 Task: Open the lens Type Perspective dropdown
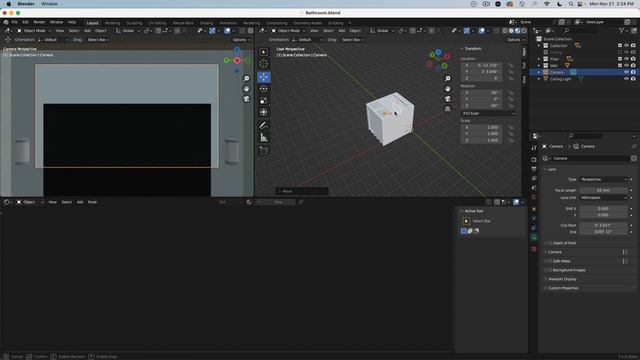(x=603, y=179)
